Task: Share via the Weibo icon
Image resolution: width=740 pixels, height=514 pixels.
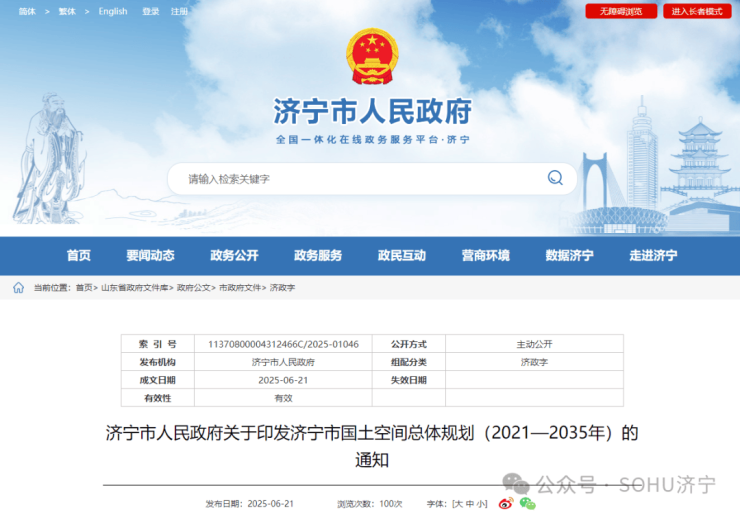Action: [x=506, y=503]
